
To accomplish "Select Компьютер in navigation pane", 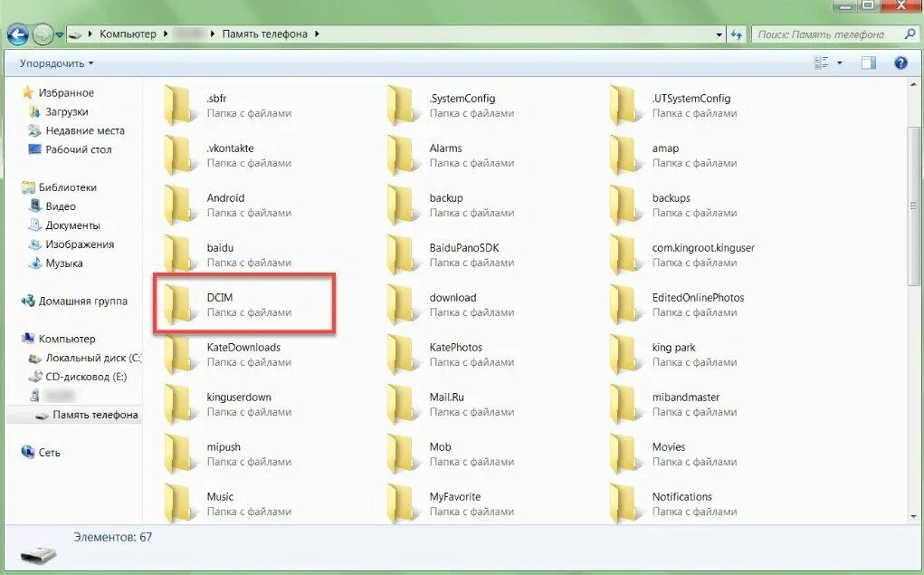I will [x=67, y=339].
